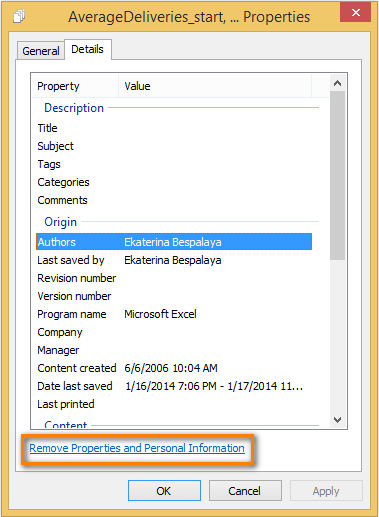This screenshot has height=517, width=379.
Task: Click the Description group heading
Action: [74, 108]
